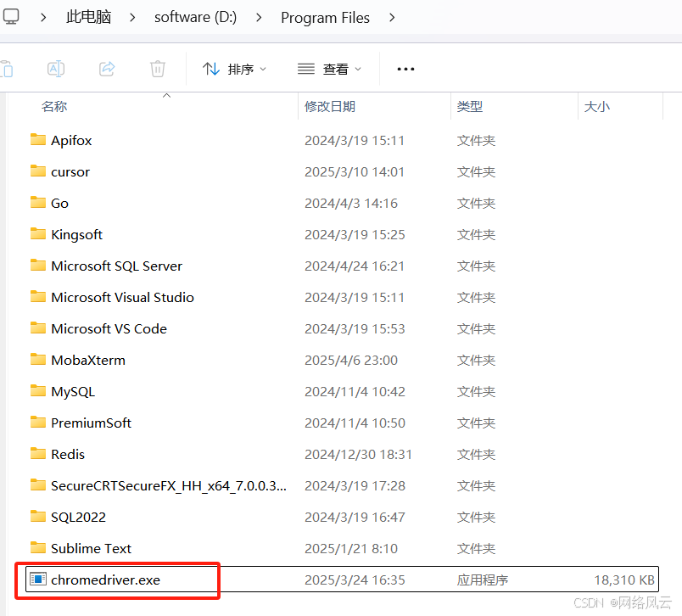Click the date 2024/12/30 18:31
Image resolution: width=682 pixels, height=616 pixels.
[x=358, y=454]
